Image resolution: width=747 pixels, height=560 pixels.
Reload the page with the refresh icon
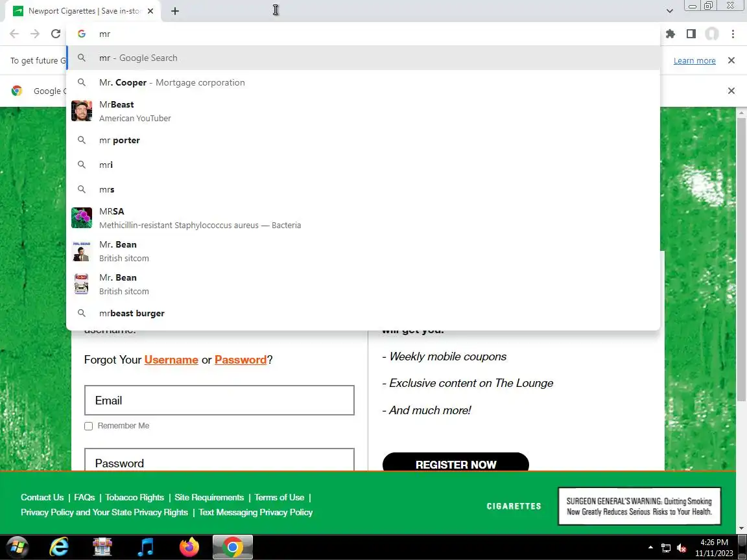56,34
